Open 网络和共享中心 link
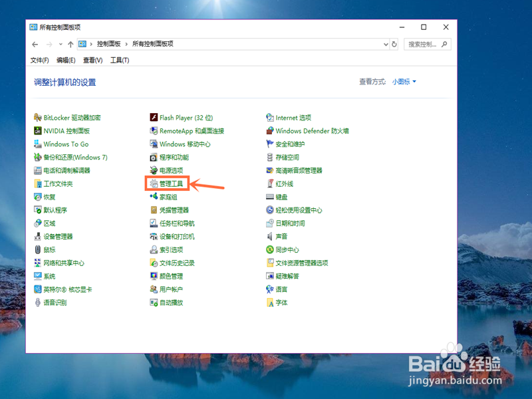The width and height of the screenshot is (532, 399). coord(64,263)
